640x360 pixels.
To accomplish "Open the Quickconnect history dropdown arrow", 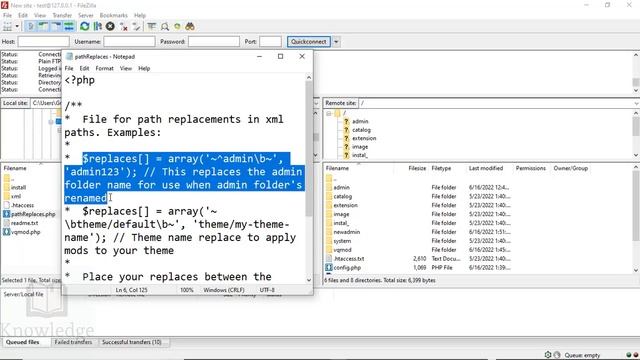I will 336,42.
